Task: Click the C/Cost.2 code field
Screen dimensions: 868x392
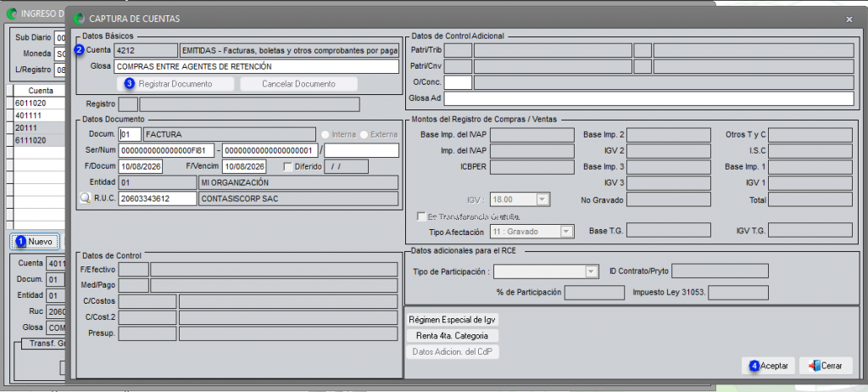Action: coord(147,317)
